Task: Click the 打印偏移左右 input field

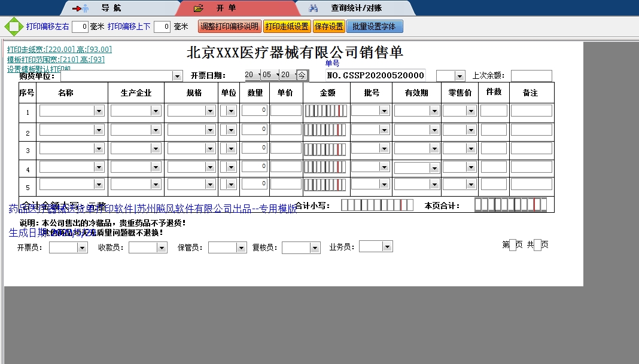Action: coord(80,26)
